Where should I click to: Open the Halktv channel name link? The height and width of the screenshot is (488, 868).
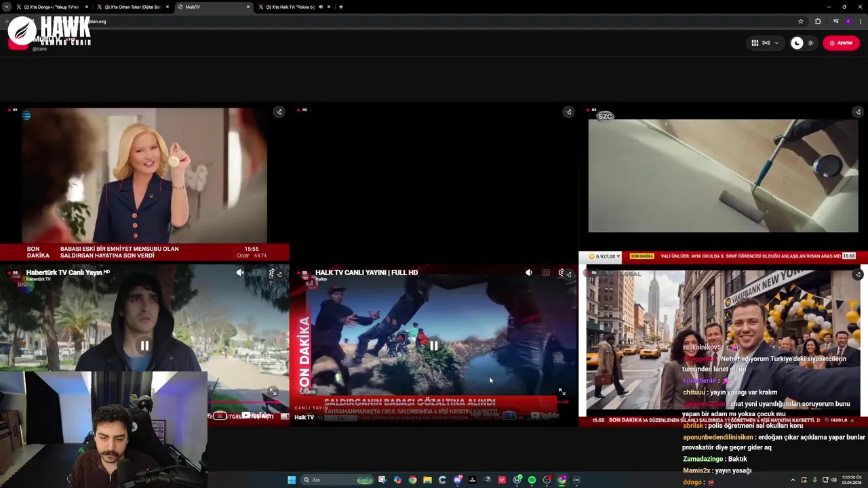tap(321, 279)
